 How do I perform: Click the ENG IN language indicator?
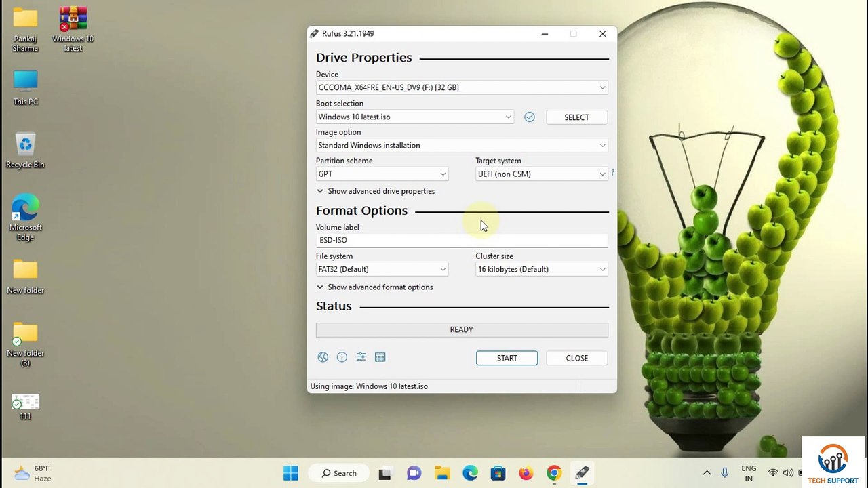click(x=749, y=473)
